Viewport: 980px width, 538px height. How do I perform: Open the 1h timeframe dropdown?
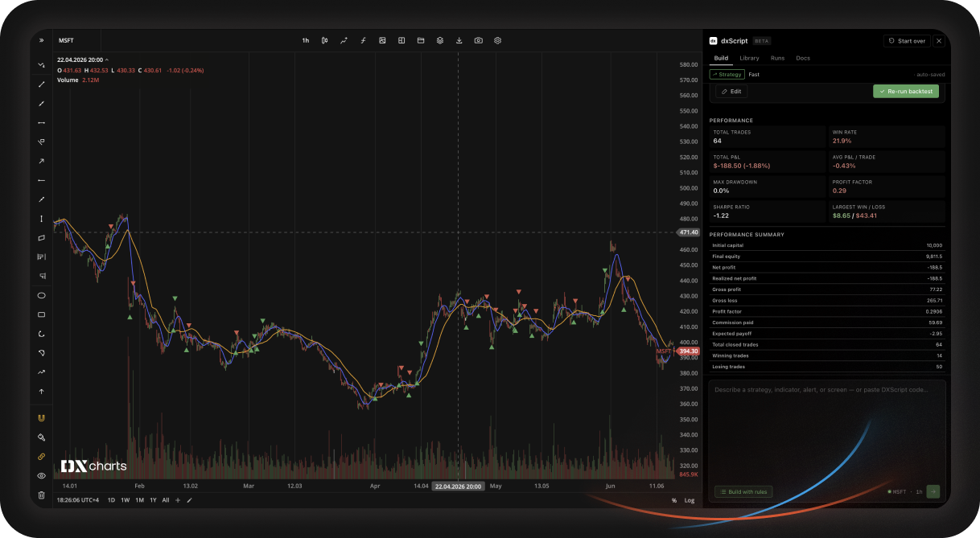(306, 40)
